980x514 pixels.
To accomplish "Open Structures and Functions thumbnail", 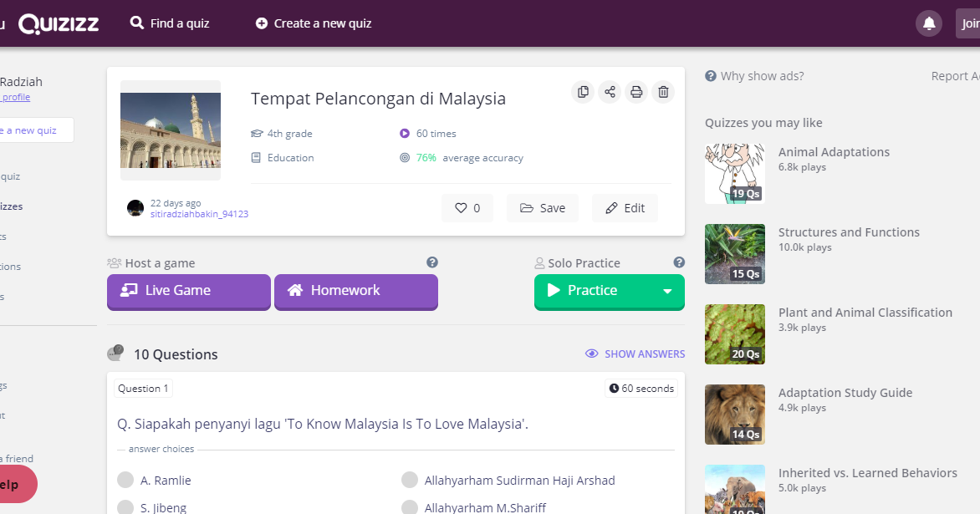I will coord(735,254).
